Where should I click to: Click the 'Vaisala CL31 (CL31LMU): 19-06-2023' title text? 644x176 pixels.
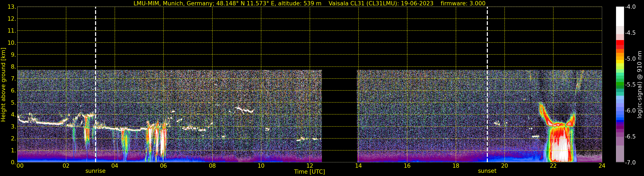[x=381, y=3]
